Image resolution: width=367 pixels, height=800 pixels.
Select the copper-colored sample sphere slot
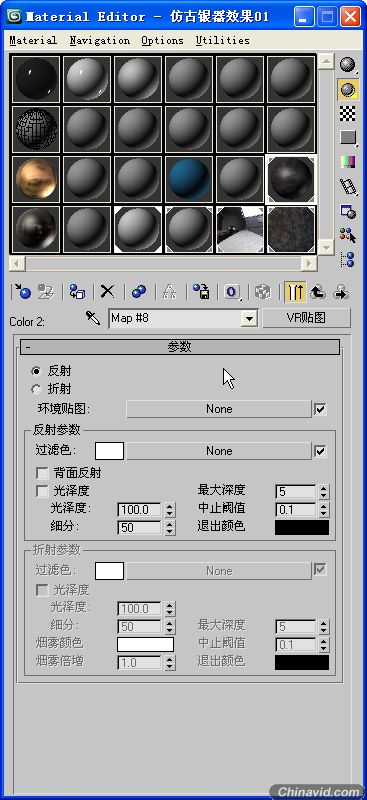click(35, 178)
